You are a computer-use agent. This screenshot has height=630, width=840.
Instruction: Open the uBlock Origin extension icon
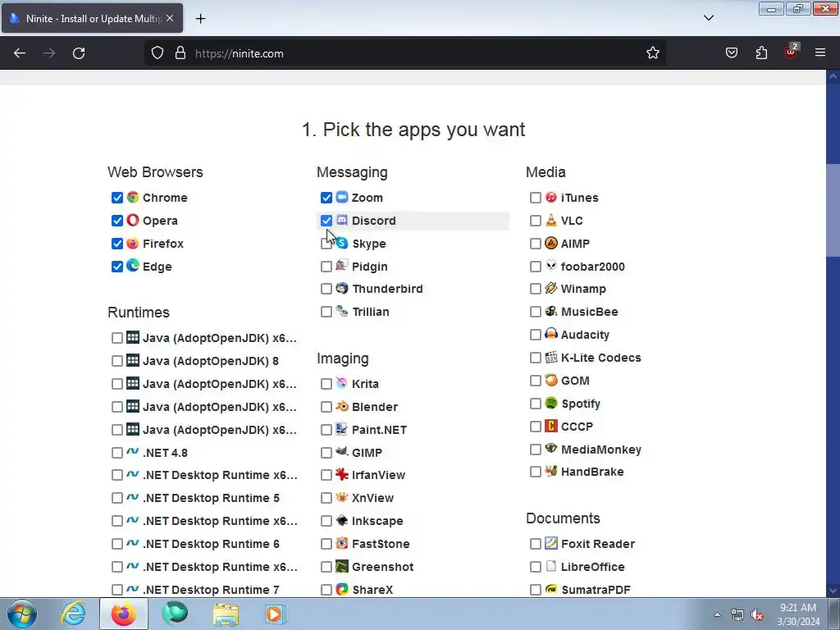coord(792,52)
